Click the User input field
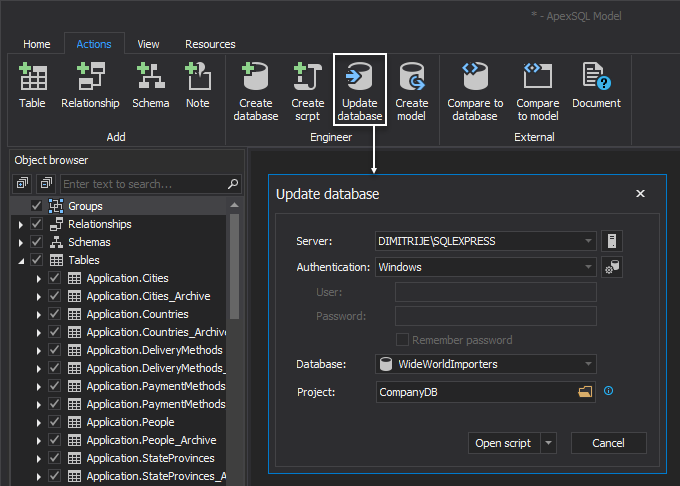The image size is (680, 486). click(496, 292)
